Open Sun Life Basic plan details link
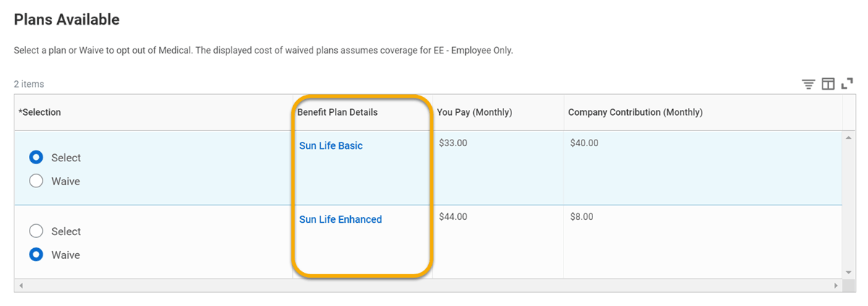 coord(331,145)
